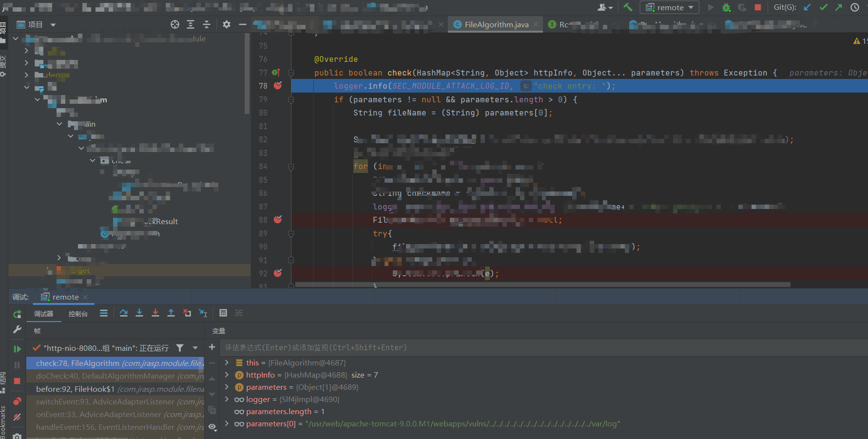Select the frame onEvent:33, AdviceAdapterListener
This screenshot has width=868, height=439.
(x=115, y=414)
